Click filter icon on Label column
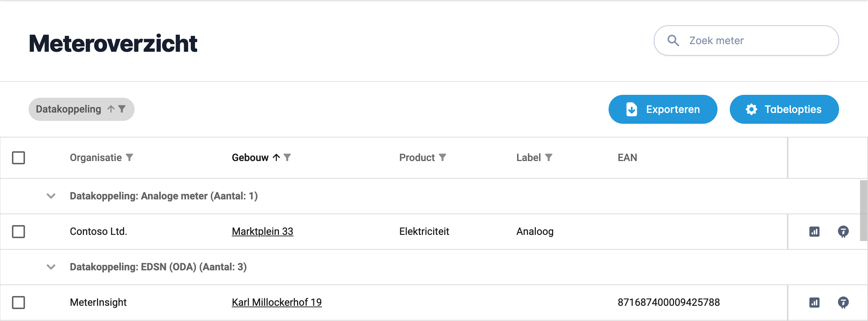Image resolution: width=868 pixels, height=321 pixels. (549, 157)
